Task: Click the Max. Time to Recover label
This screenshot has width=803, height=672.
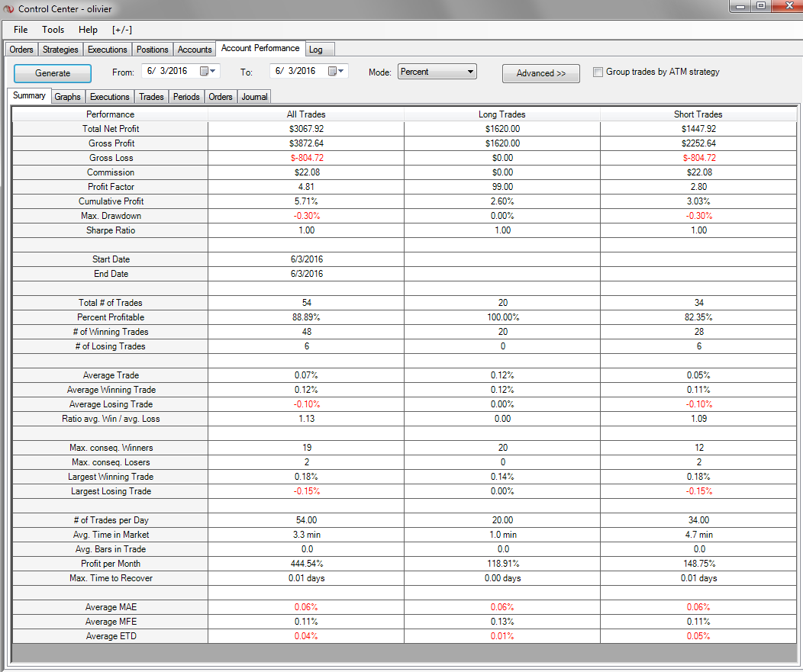Action: pos(111,578)
